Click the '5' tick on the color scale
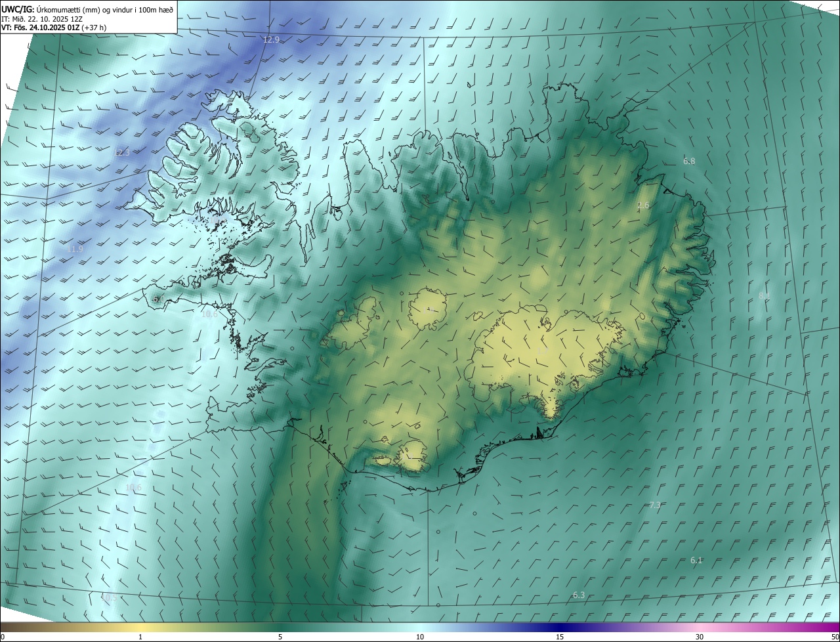 [280, 637]
